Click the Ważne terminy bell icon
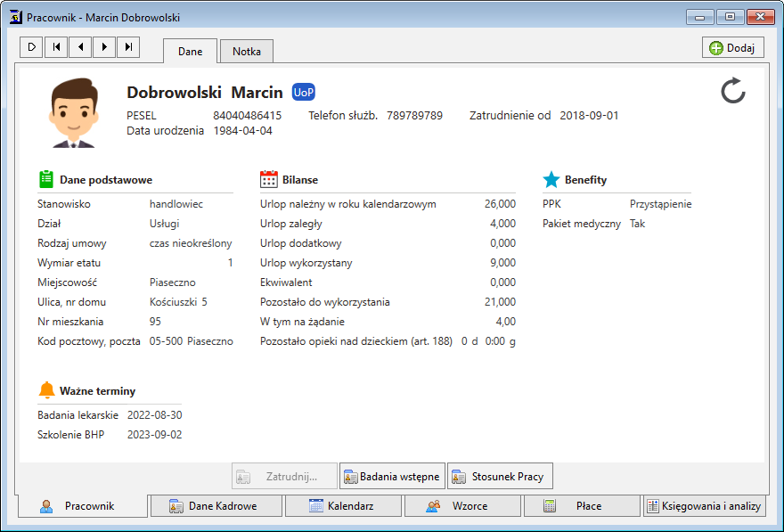 pyautogui.click(x=46, y=390)
